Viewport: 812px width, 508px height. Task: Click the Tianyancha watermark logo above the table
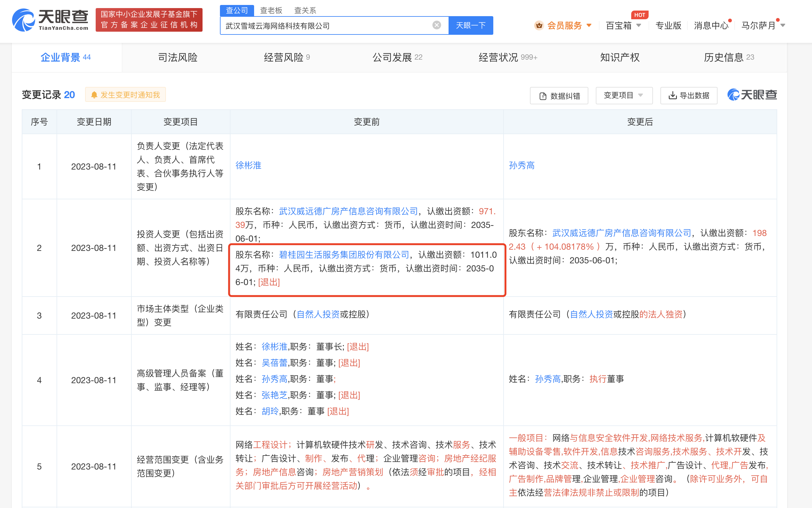(752, 94)
